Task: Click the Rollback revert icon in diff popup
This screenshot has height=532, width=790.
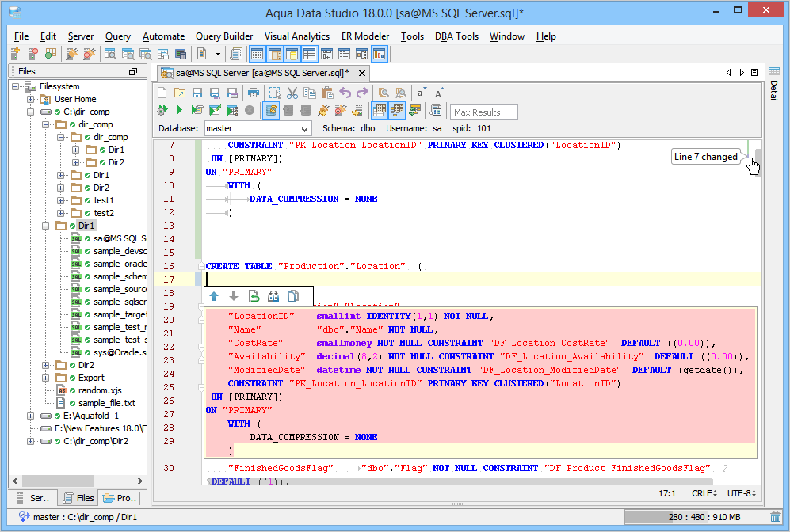Action: pyautogui.click(x=254, y=296)
